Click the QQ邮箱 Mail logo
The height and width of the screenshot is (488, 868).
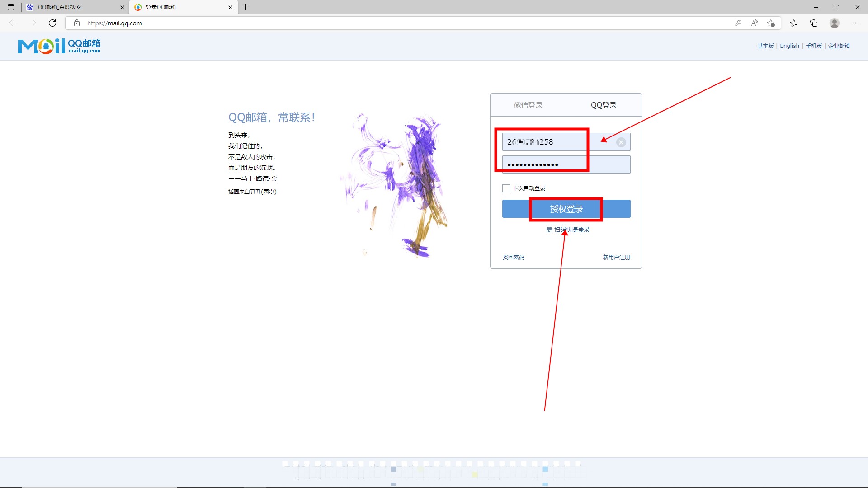[59, 46]
